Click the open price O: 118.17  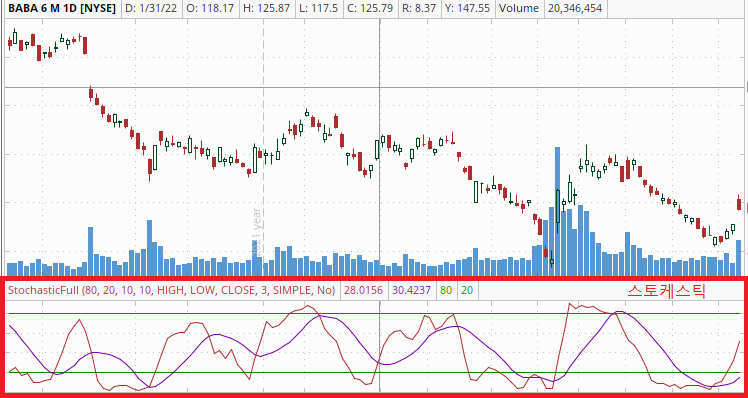(x=209, y=8)
